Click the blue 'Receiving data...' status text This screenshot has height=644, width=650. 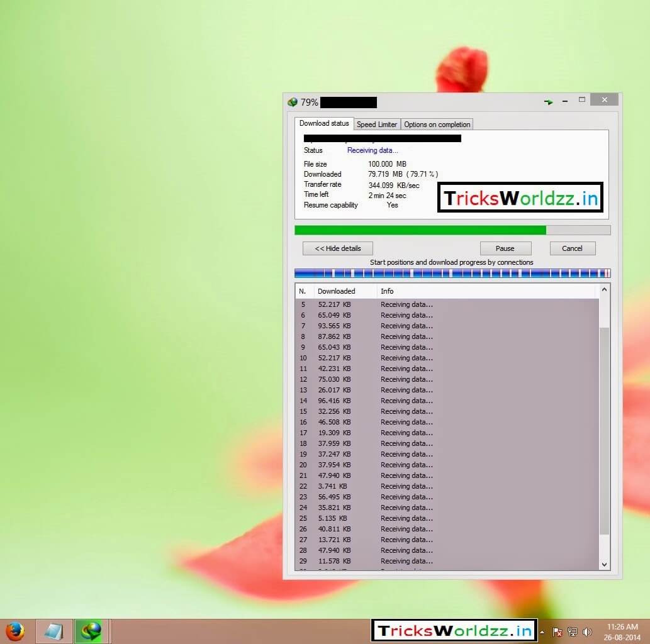pos(373,150)
